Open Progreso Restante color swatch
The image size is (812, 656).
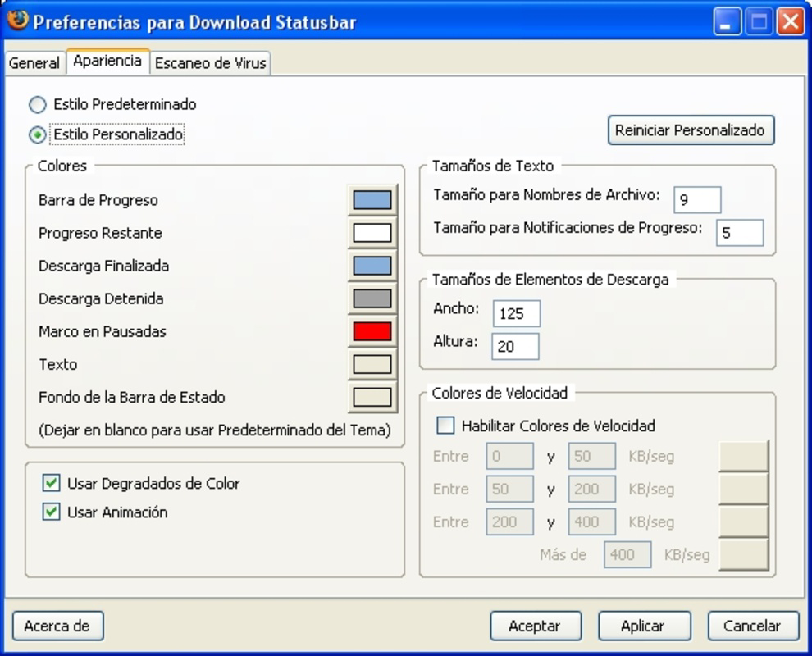click(x=372, y=233)
